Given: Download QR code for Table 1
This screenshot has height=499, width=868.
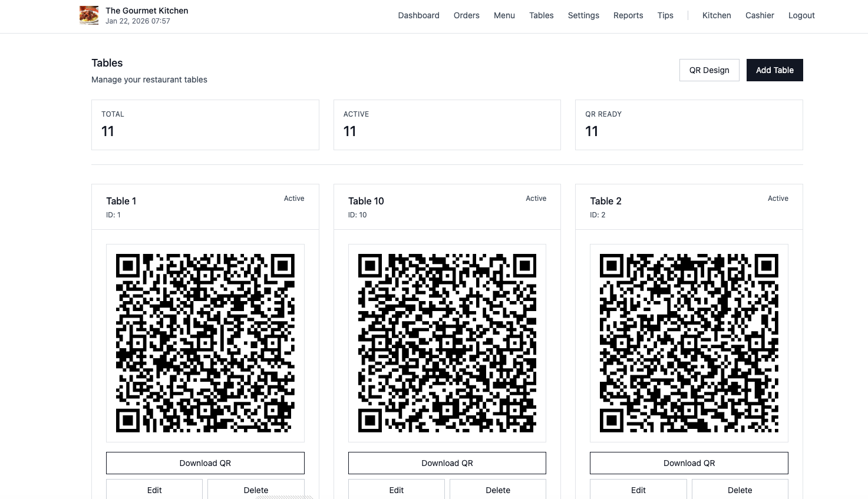Looking at the screenshot, I should 205,463.
